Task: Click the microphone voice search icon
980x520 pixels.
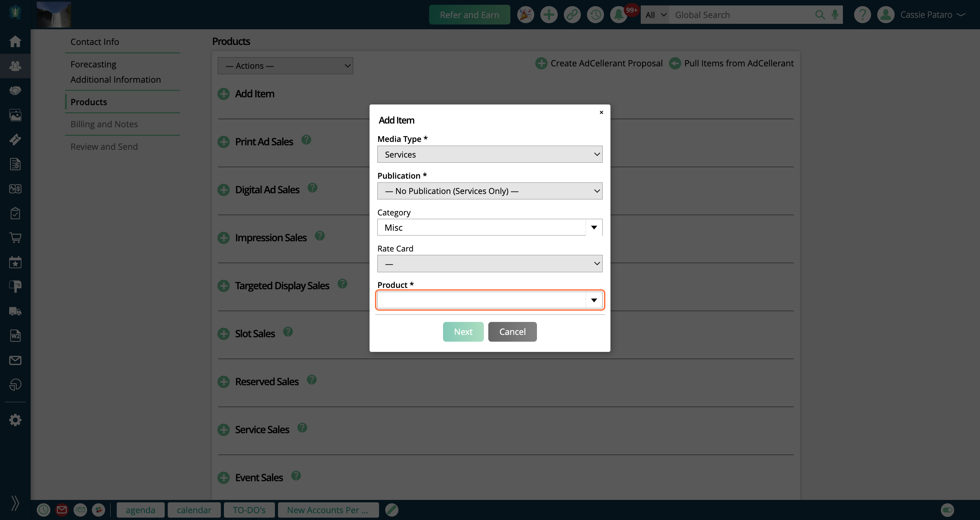Action: click(835, 15)
